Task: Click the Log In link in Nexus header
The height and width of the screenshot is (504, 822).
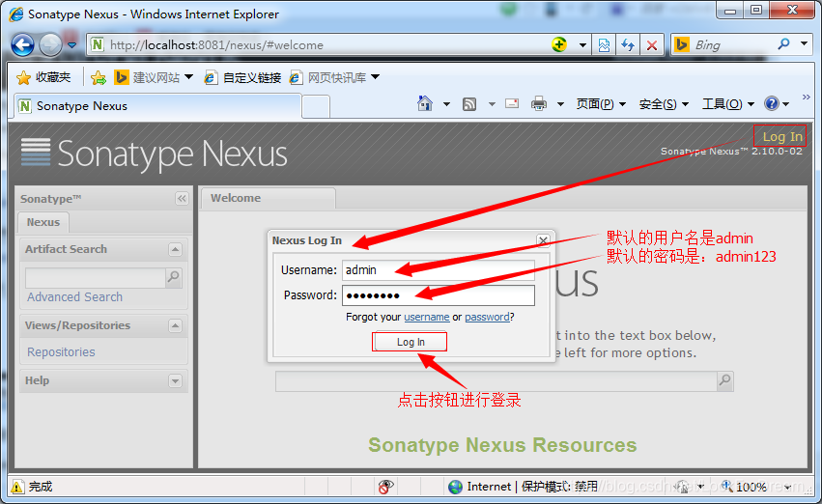Action: point(782,137)
